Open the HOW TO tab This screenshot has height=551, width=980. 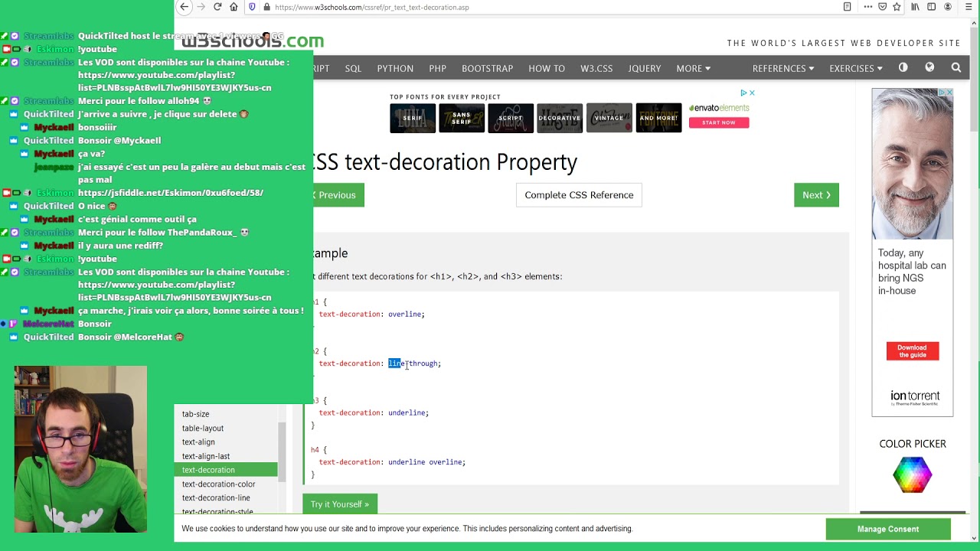(547, 68)
